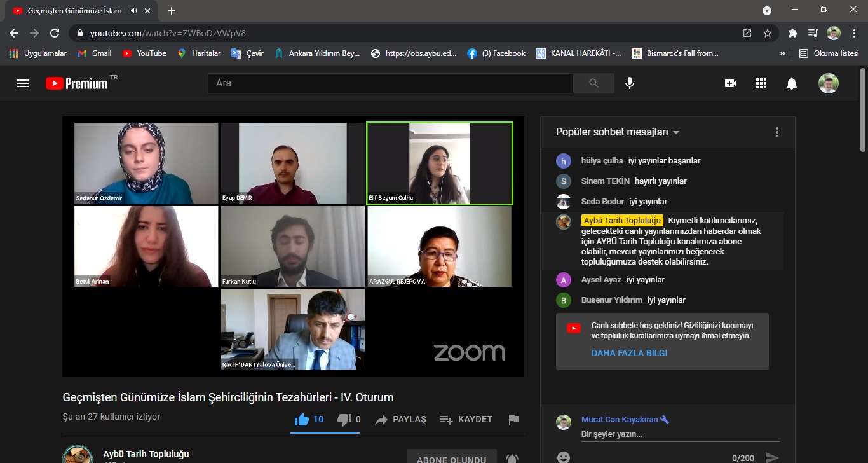Click the voice search microphone icon
Screen dimensions: 868x463
tap(629, 83)
